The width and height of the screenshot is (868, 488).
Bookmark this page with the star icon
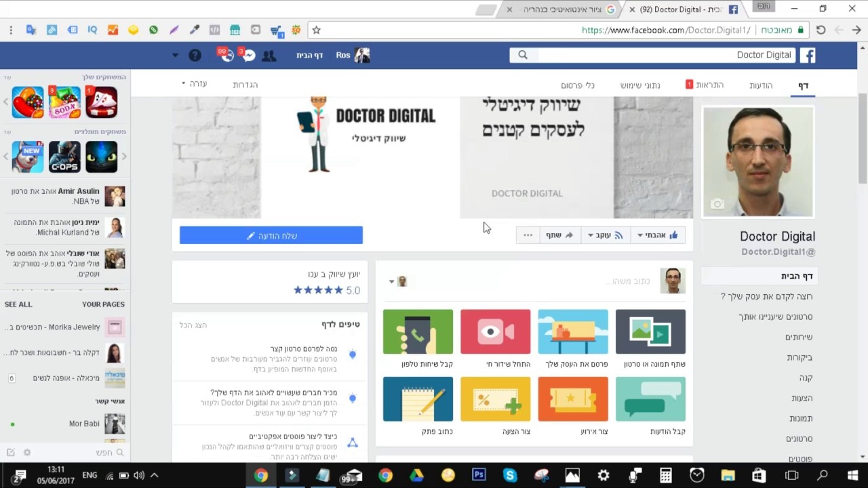pyautogui.click(x=316, y=30)
